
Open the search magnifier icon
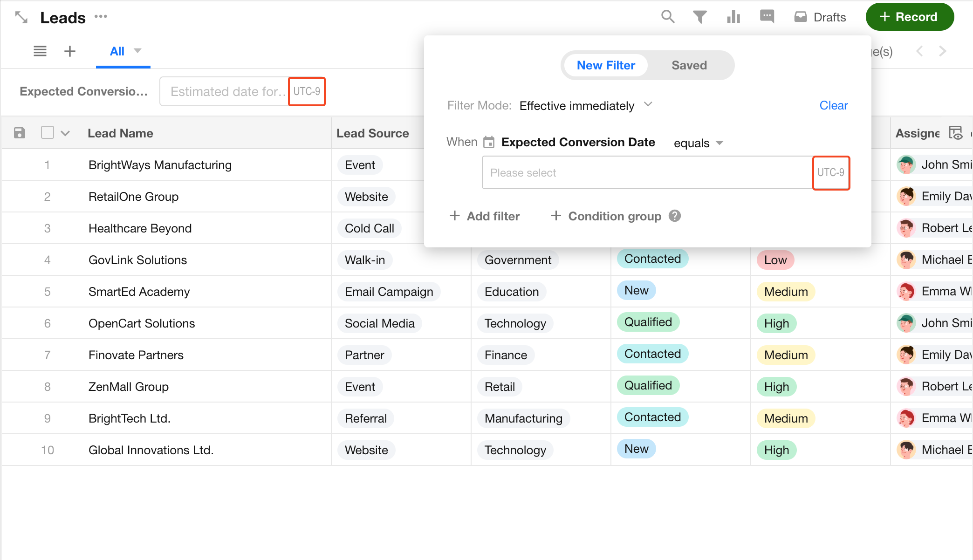click(668, 17)
